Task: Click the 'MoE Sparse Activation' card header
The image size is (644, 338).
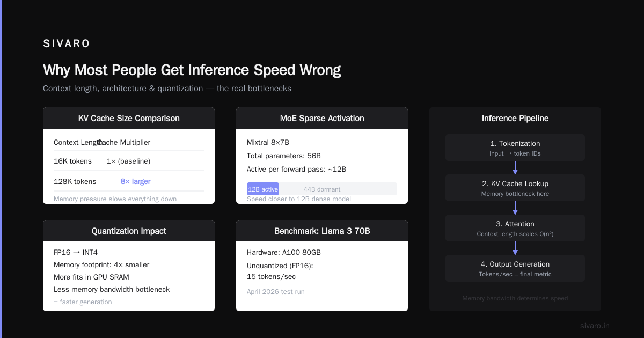Action: coord(322,118)
